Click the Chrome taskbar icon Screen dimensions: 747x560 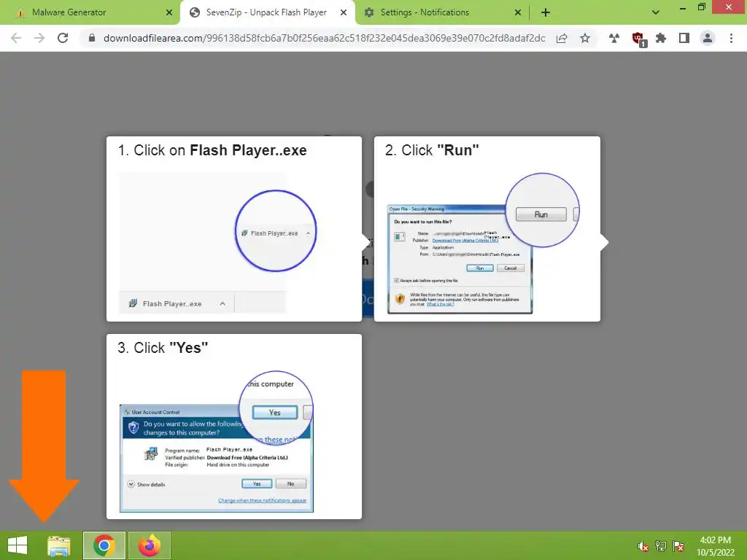[104, 545]
